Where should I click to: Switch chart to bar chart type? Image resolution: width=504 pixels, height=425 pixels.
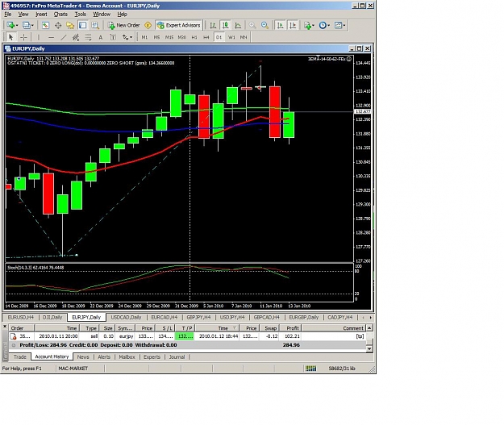click(x=213, y=25)
